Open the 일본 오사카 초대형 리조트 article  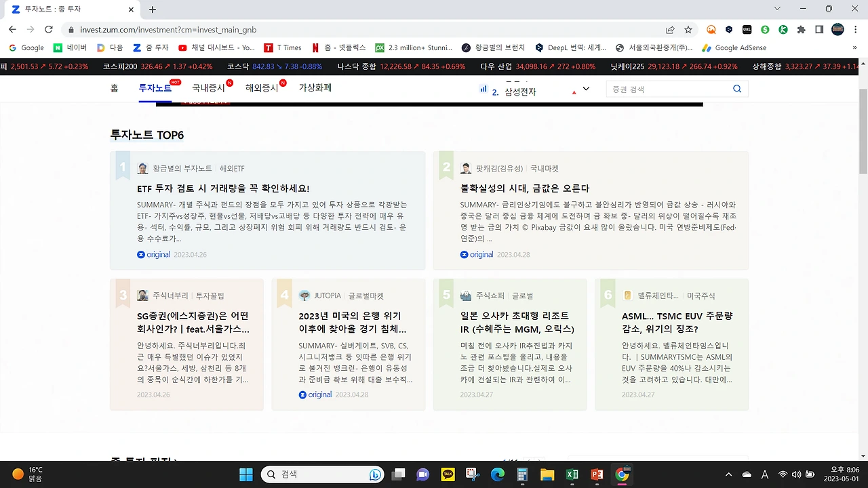coord(517,323)
